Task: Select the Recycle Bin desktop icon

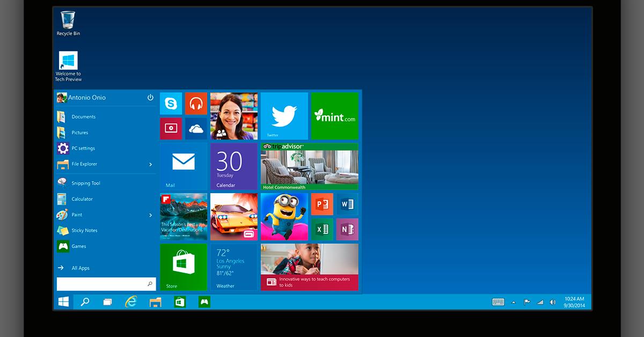Action: click(68, 24)
